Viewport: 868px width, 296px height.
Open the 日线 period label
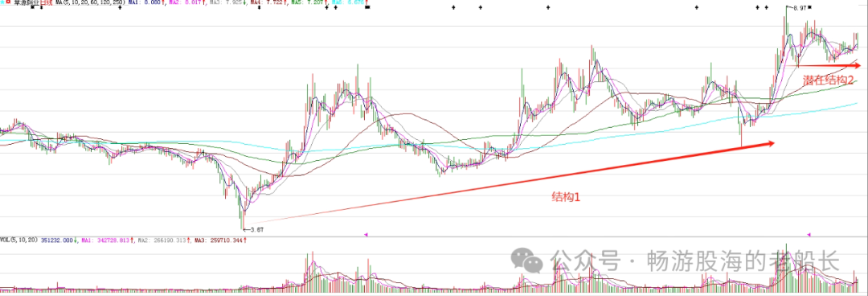(46, 2)
